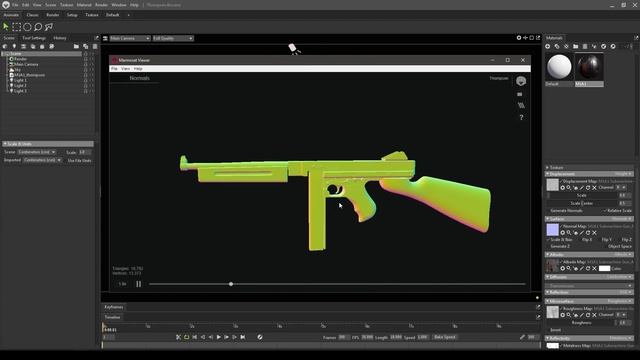Toggle Generate Normals checkbox
The height and width of the screenshot is (360, 640).
coord(566,211)
